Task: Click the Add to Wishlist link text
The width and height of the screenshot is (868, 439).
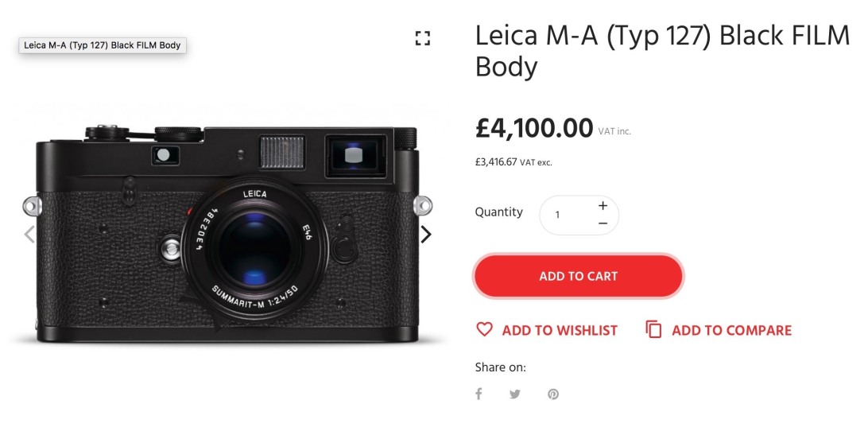Action: tap(560, 330)
